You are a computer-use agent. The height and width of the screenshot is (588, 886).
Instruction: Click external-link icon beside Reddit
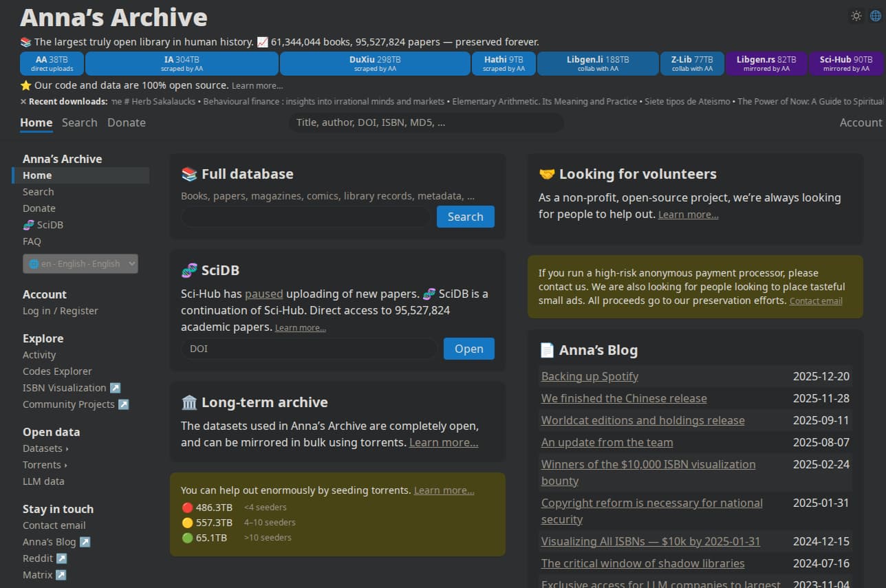(61, 558)
